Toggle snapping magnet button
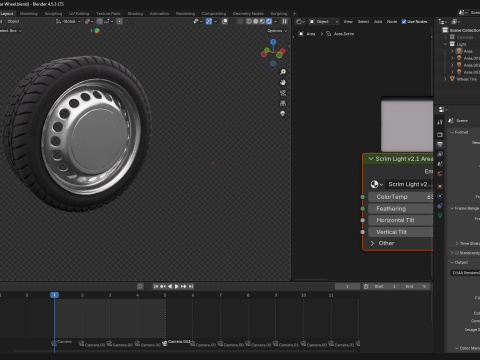 (100, 21)
